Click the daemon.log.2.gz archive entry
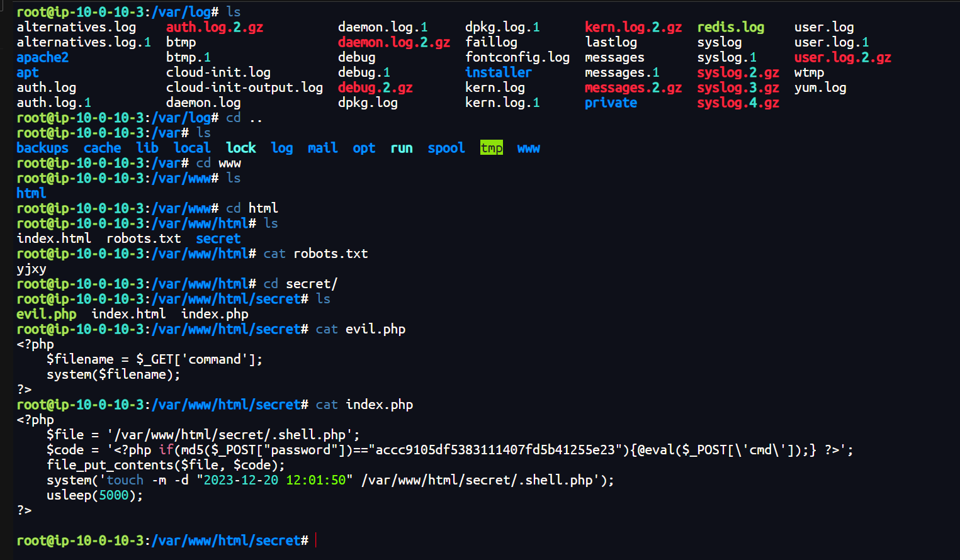This screenshot has height=560, width=960. 394,42
